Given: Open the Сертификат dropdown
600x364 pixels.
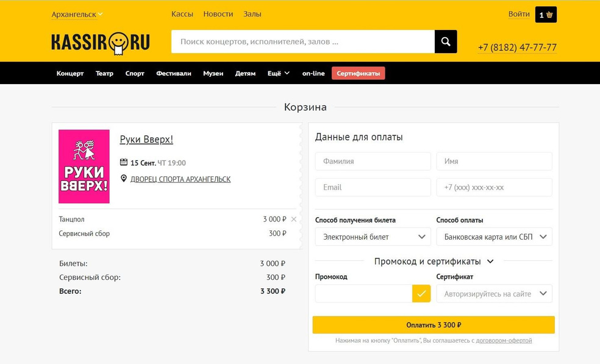Looking at the screenshot, I should click(494, 293).
